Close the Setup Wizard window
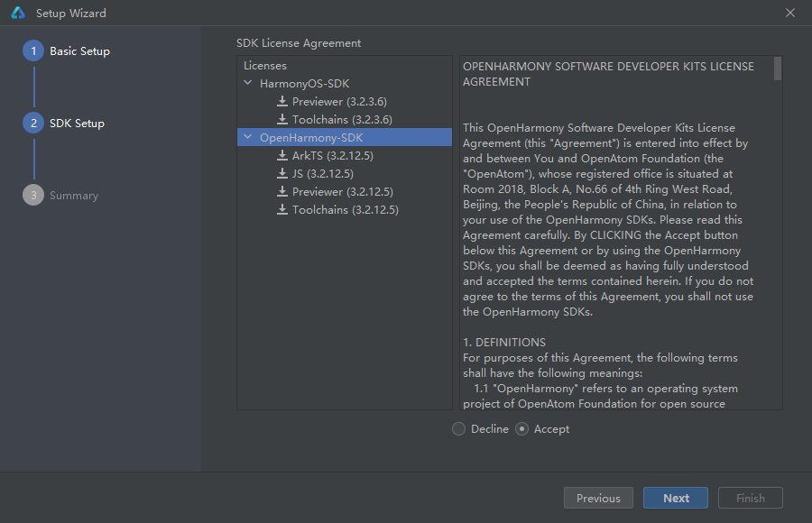This screenshot has width=812, height=523. pyautogui.click(x=790, y=13)
